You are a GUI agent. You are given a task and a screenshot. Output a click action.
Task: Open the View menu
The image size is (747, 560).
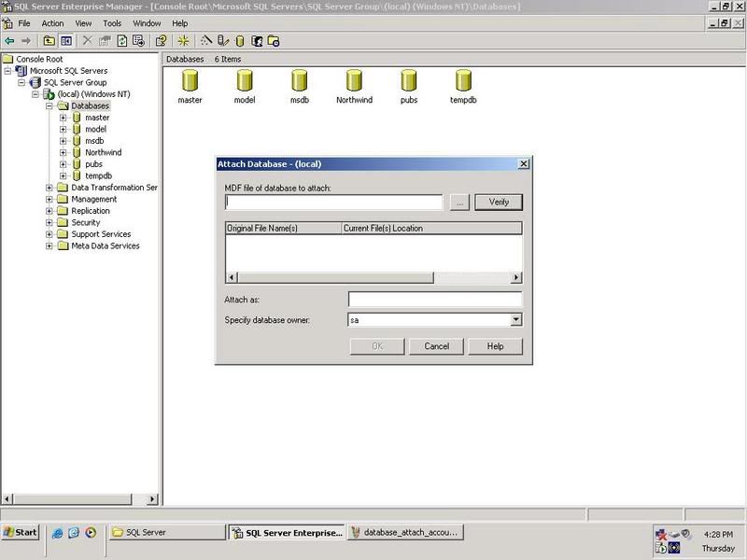(83, 23)
